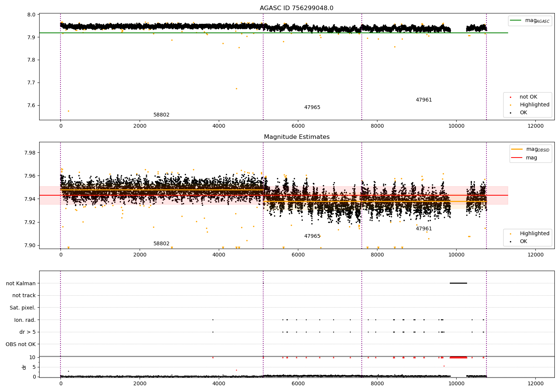Click the 'OK' legend entry in middle plot
The height and width of the screenshot is (392, 560).
point(519,242)
